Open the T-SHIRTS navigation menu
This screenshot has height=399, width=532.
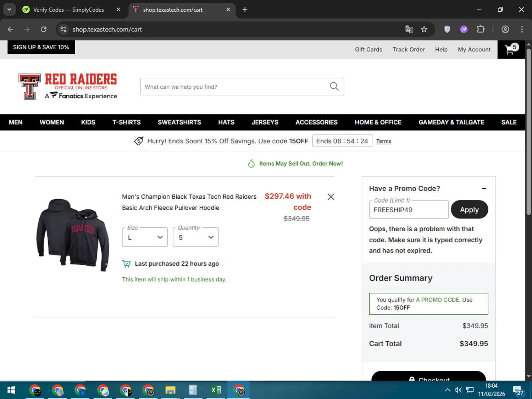[x=127, y=122]
